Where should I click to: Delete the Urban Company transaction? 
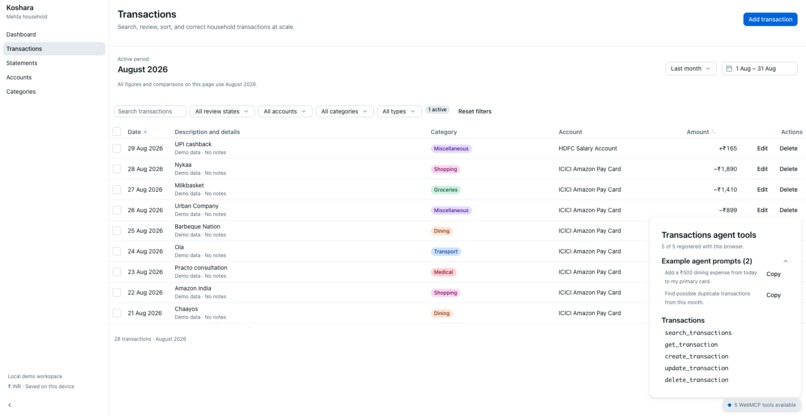788,210
